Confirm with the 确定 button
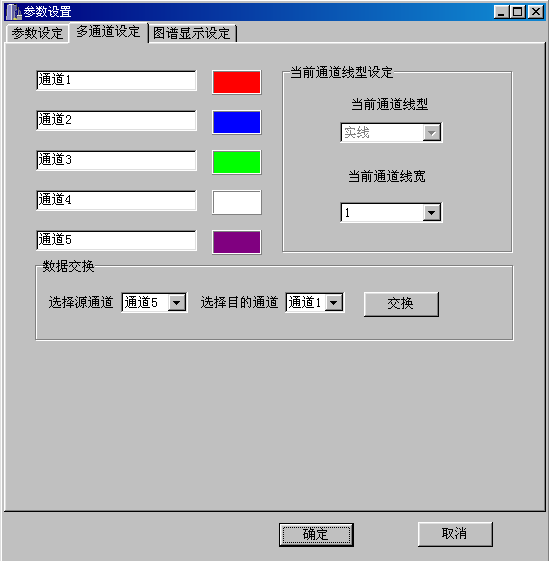This screenshot has height=561, width=549. click(x=316, y=535)
